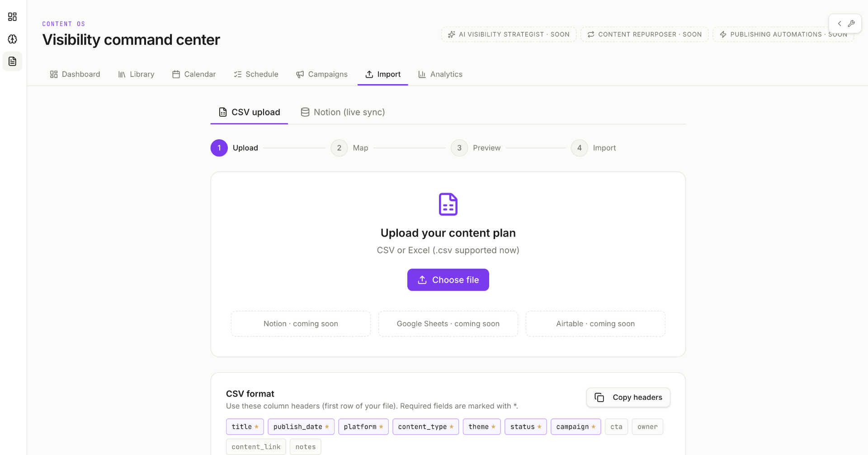Select the CSV upload sub-tab
This screenshot has height=455, width=868.
tap(249, 112)
